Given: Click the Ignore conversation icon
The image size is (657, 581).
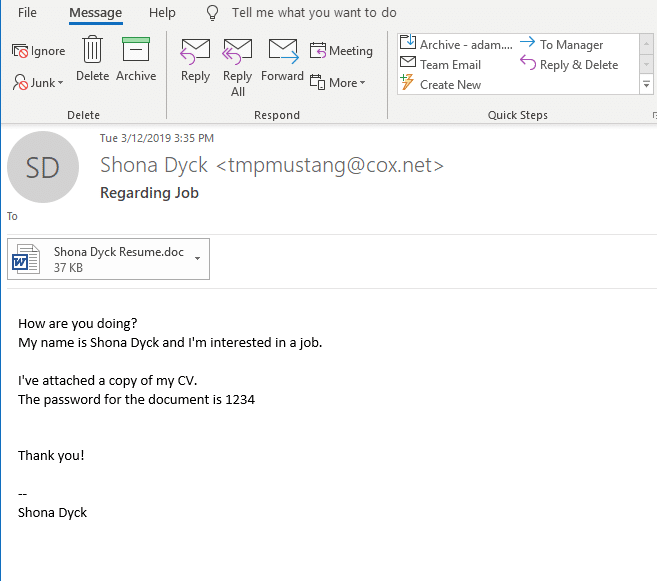Looking at the screenshot, I should coord(20,51).
